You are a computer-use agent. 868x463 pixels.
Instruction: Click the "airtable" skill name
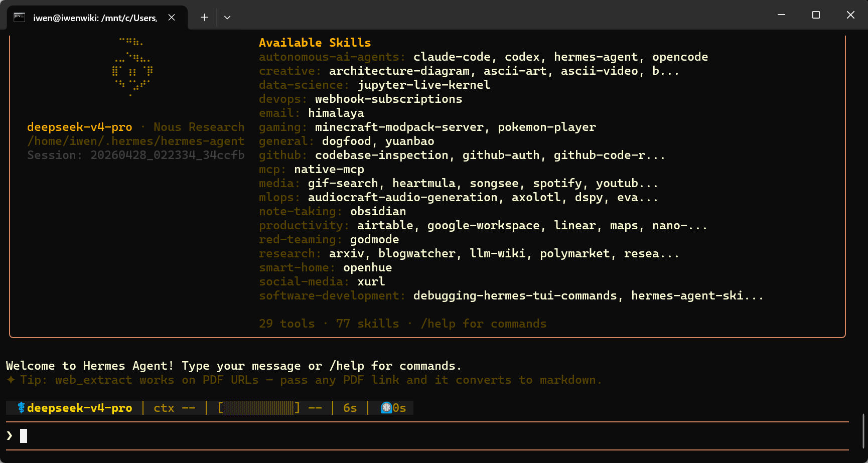[x=385, y=225]
